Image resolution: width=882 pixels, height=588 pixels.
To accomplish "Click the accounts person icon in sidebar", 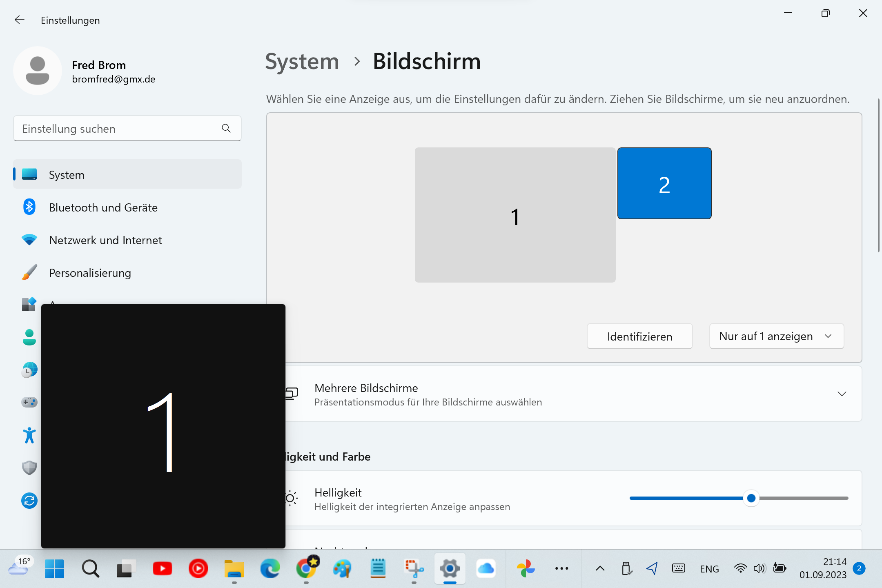I will click(29, 337).
